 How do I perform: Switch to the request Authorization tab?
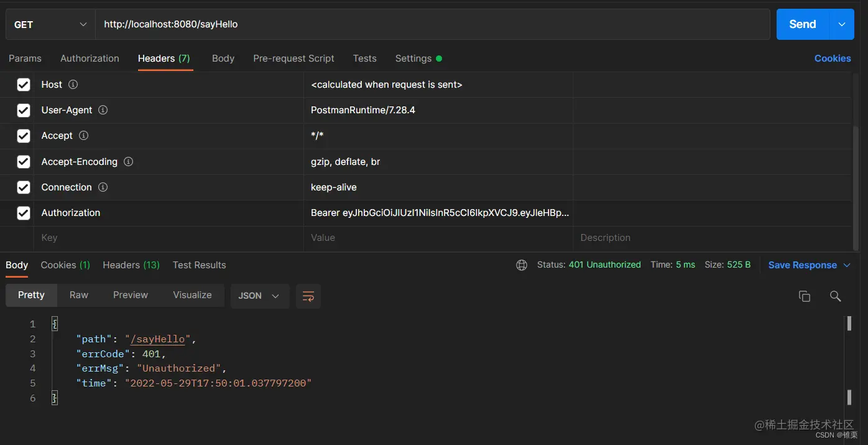point(90,58)
